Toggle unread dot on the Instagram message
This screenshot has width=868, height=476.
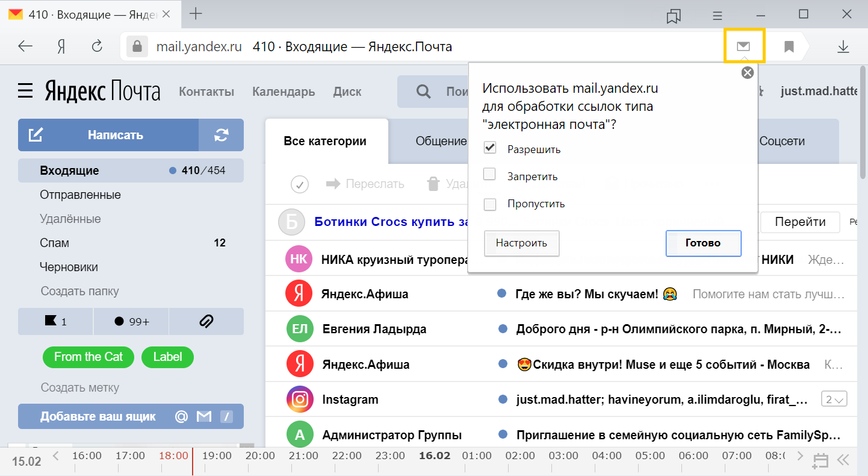(503, 399)
